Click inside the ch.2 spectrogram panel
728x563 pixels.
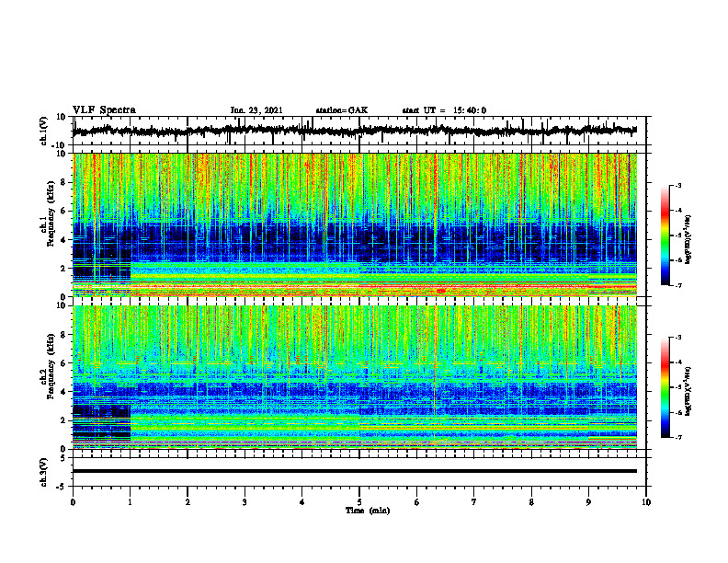click(x=354, y=377)
